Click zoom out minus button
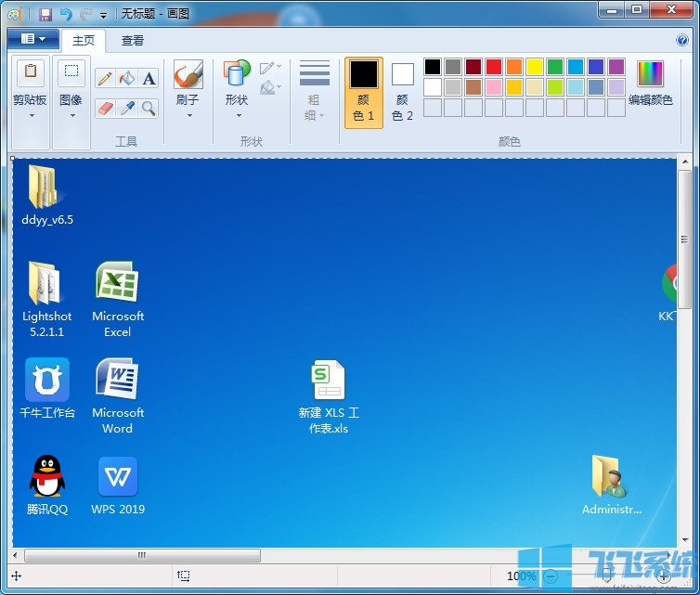The width and height of the screenshot is (700, 595). pyautogui.click(x=551, y=576)
